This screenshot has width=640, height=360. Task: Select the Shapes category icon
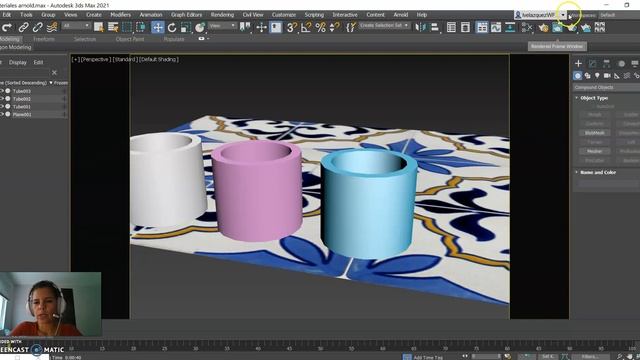point(587,76)
